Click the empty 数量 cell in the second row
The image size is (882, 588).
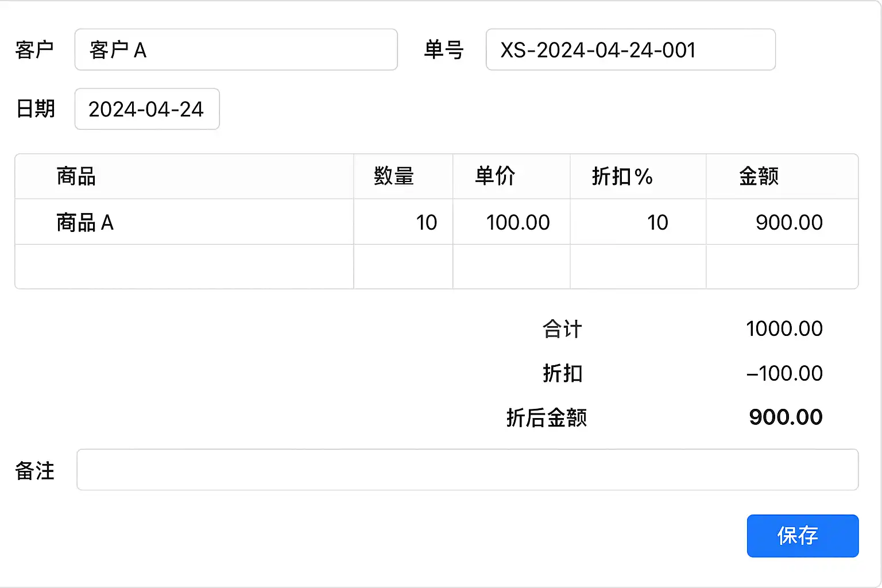click(x=403, y=267)
